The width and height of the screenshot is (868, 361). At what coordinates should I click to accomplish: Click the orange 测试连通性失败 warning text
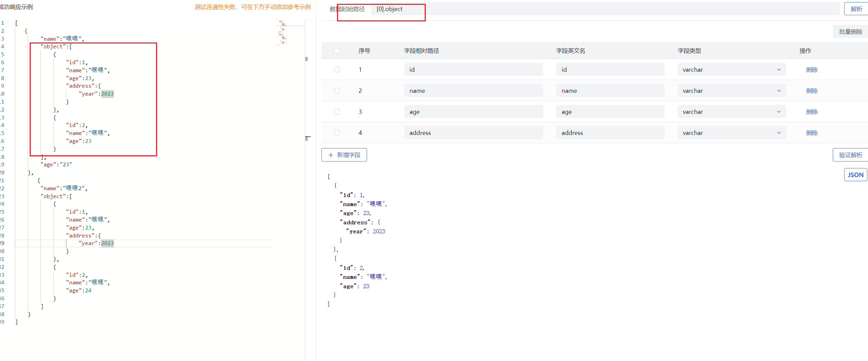253,7
